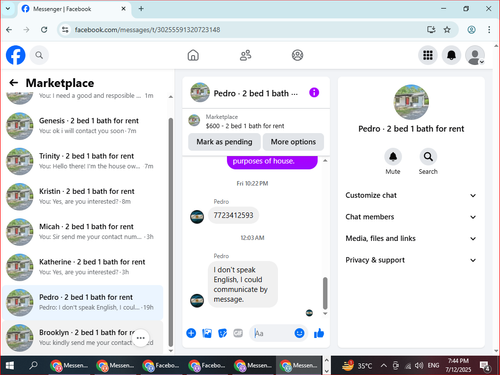Open Chrome three-dot menu
The height and width of the screenshot is (375, 500).
click(x=489, y=30)
